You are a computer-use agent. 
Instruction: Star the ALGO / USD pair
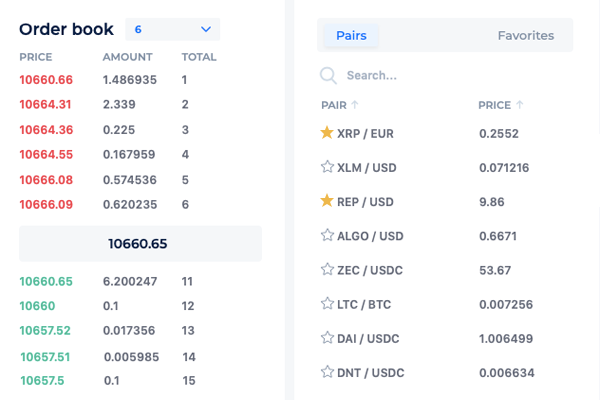pos(326,235)
